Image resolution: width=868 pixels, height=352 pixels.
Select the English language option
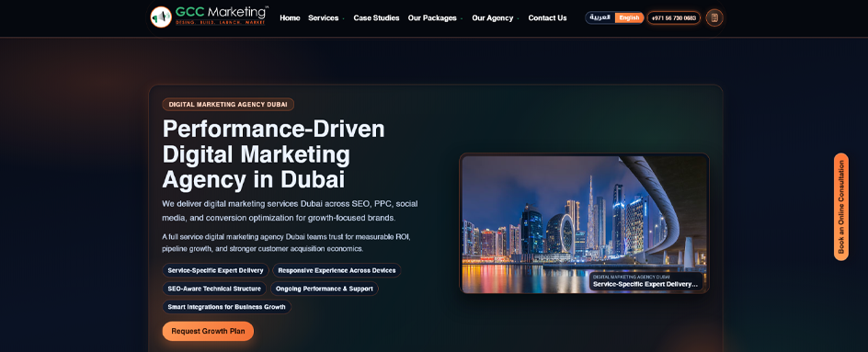pos(629,17)
